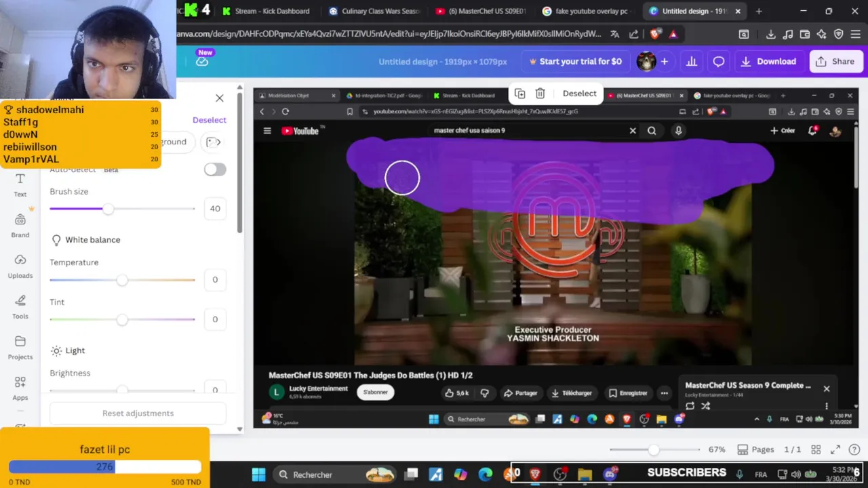The image size is (868, 488).
Task: Click the Temperature value field
Action: click(x=215, y=280)
